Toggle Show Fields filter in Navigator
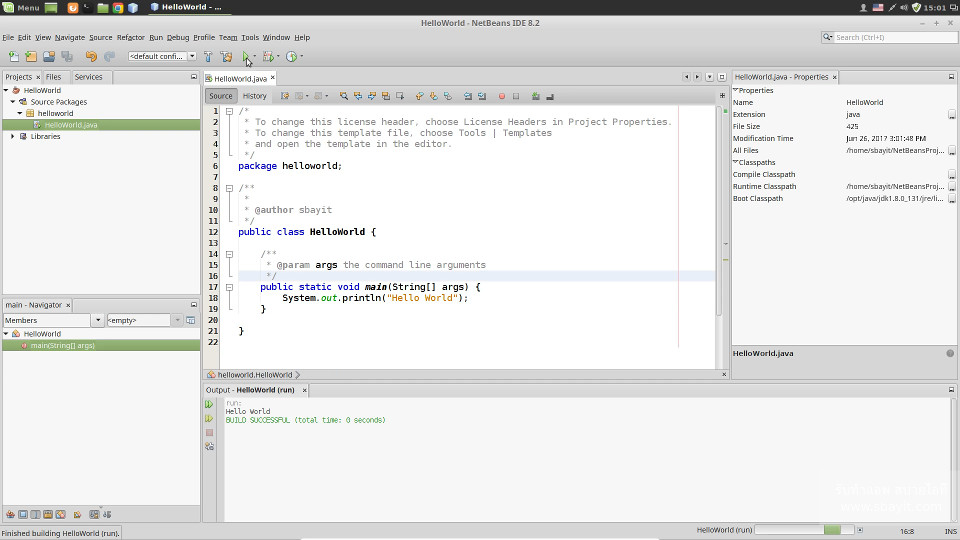 click(23, 514)
